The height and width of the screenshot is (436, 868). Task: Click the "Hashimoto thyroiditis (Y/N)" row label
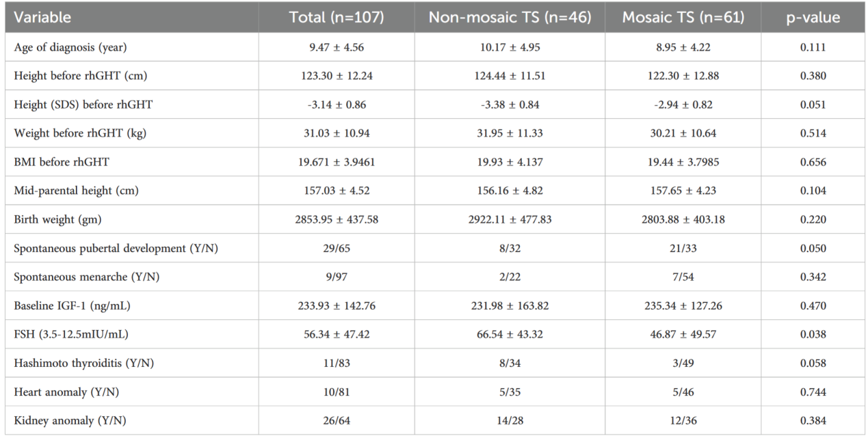83,363
